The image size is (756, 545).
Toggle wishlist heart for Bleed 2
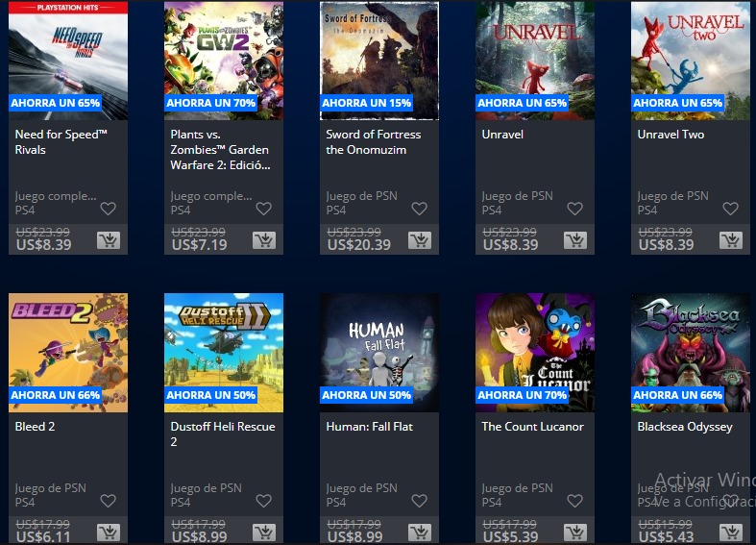coord(108,501)
